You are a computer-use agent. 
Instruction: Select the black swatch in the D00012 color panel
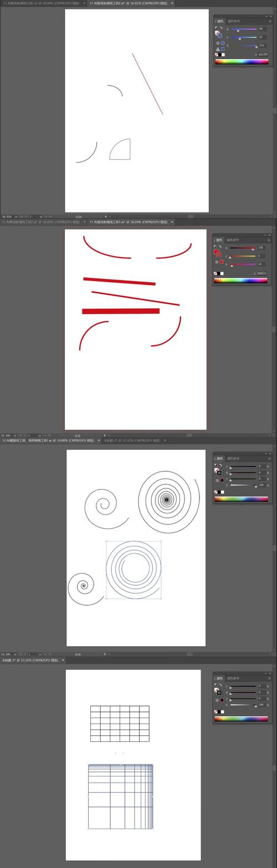[219, 273]
